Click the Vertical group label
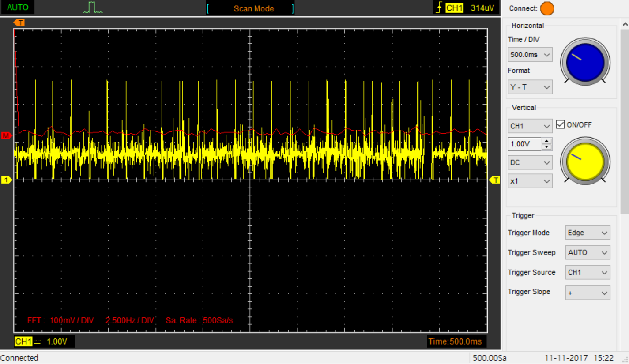629x364 pixels. click(524, 108)
